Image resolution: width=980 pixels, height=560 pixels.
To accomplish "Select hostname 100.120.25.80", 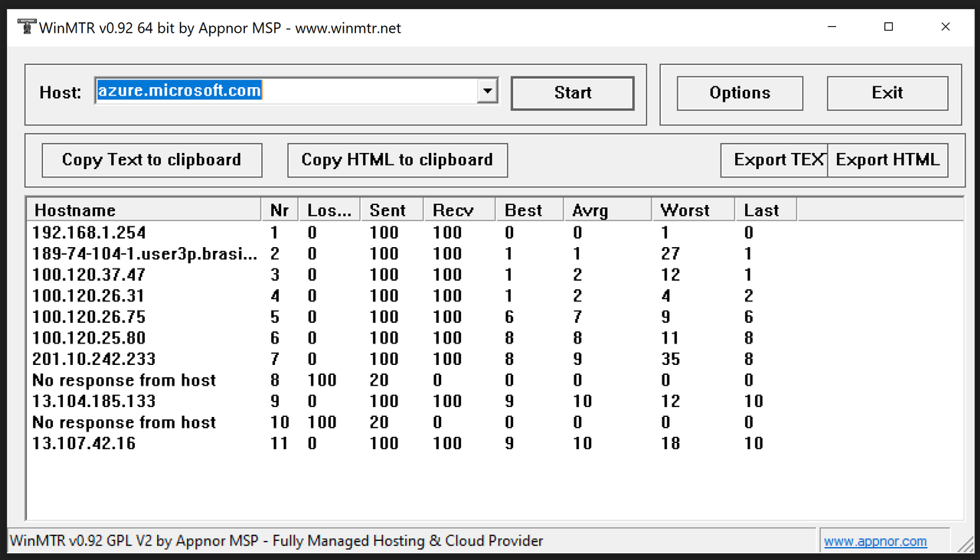I will pos(89,338).
